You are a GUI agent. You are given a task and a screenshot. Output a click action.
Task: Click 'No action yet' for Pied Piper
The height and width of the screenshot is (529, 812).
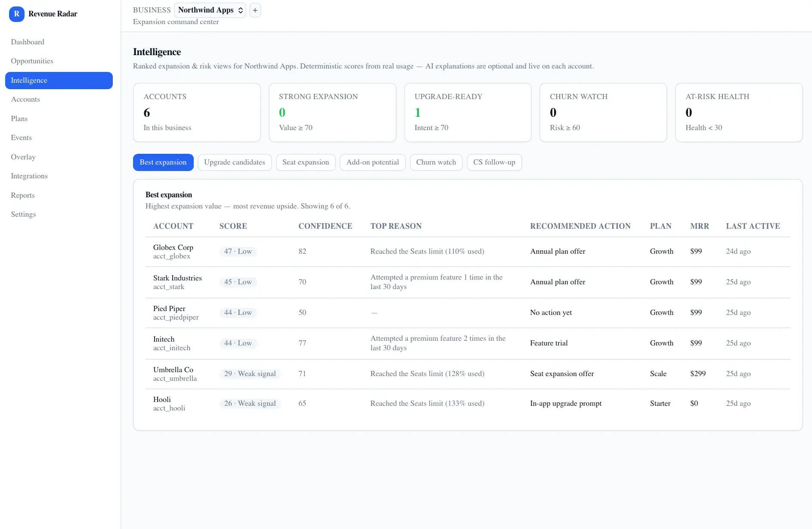point(551,313)
